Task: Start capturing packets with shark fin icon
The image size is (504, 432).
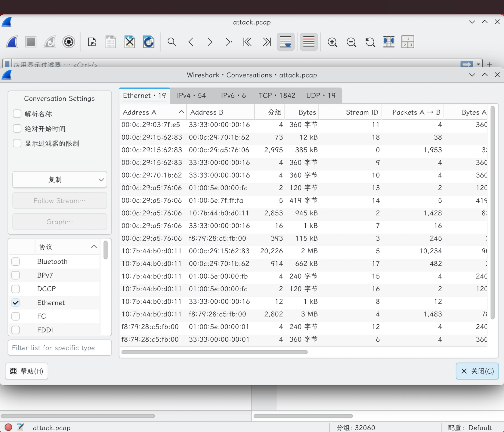Action: tap(12, 42)
